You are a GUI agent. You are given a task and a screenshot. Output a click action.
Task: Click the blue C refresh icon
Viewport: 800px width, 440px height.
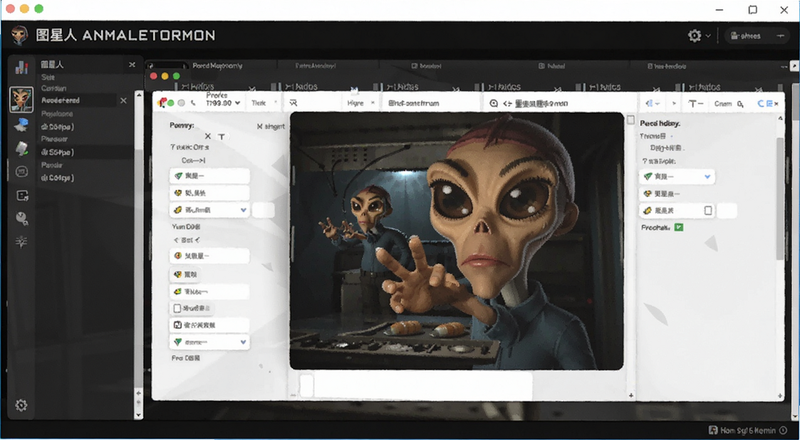[761, 103]
